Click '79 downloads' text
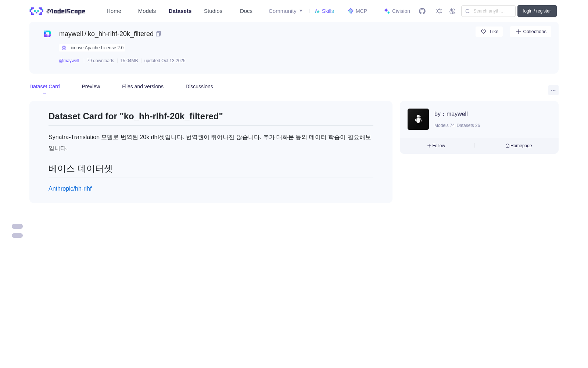The image size is (588, 368). click(x=100, y=61)
